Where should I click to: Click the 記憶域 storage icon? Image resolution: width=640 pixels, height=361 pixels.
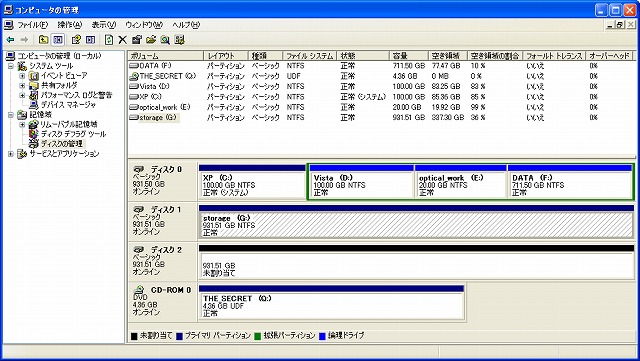pyautogui.click(x=22, y=115)
